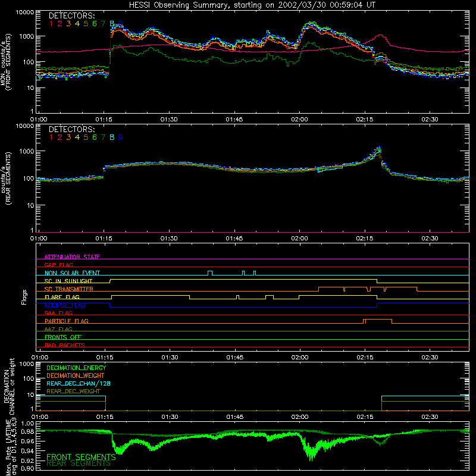The height and width of the screenshot is (476, 476).
Task: Click the Flags axis title
Action: [24, 297]
